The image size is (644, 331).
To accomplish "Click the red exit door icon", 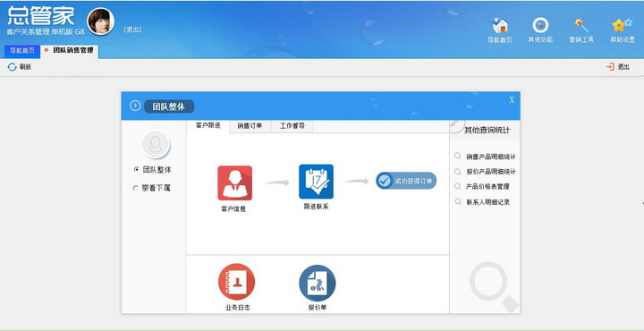I will coord(610,67).
